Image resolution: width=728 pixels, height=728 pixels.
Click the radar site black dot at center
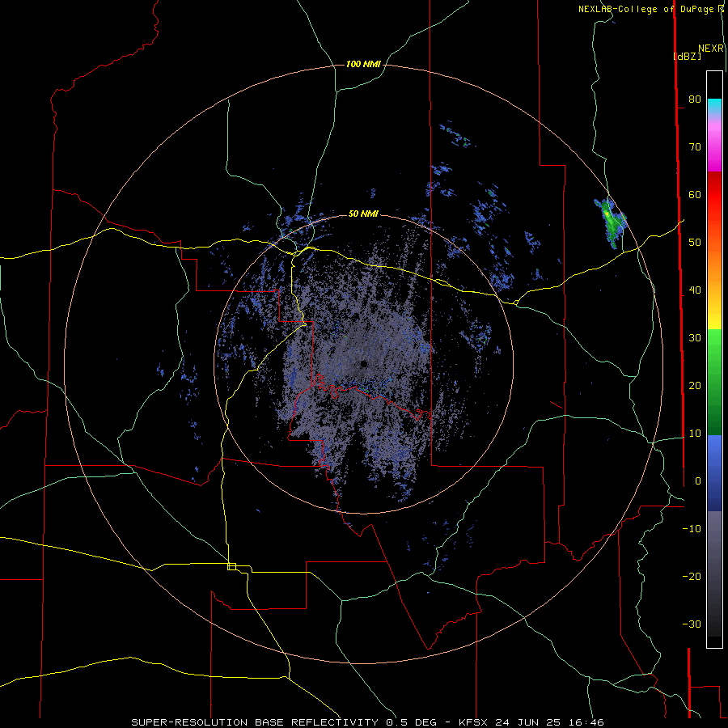coord(363,363)
